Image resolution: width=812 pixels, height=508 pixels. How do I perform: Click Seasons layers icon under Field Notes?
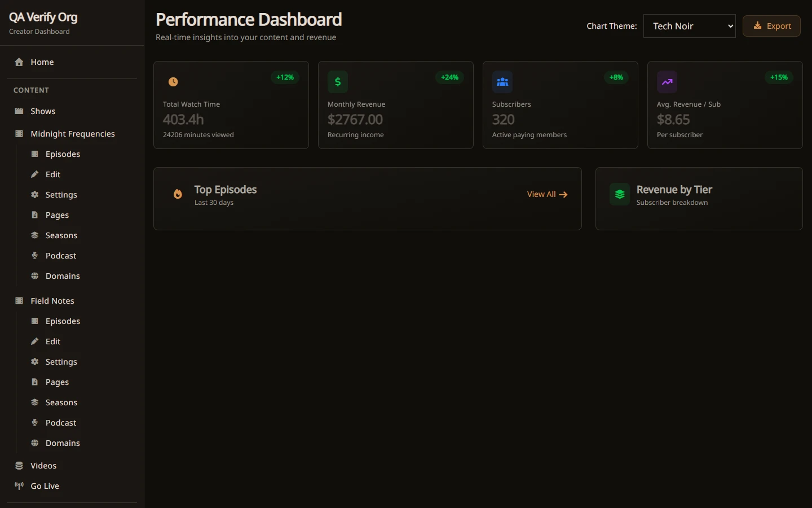pyautogui.click(x=34, y=402)
